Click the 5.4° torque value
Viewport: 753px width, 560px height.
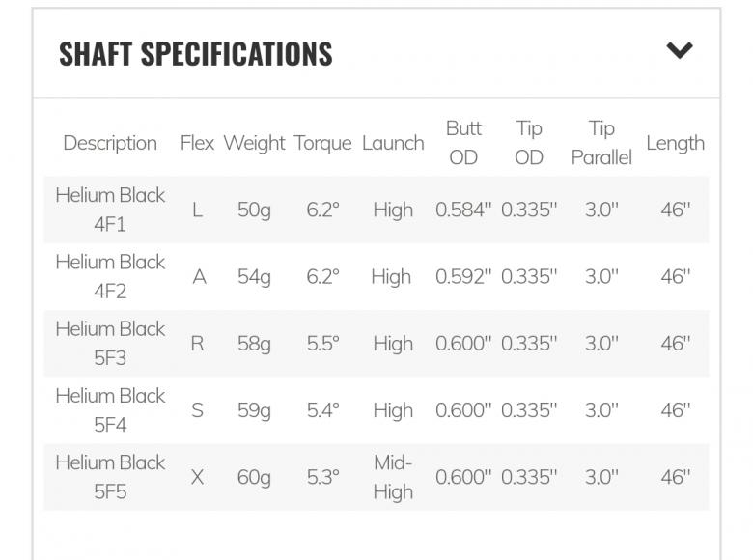click(x=322, y=409)
